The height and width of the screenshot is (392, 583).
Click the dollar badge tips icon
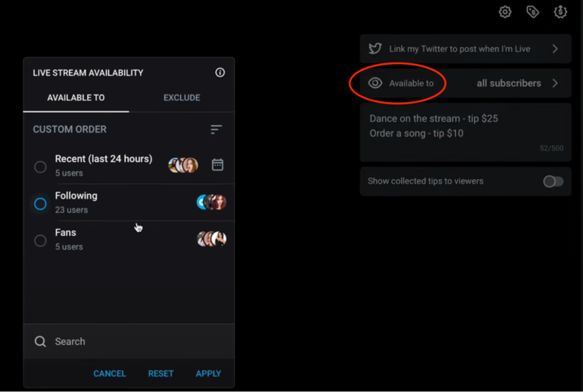[x=560, y=12]
